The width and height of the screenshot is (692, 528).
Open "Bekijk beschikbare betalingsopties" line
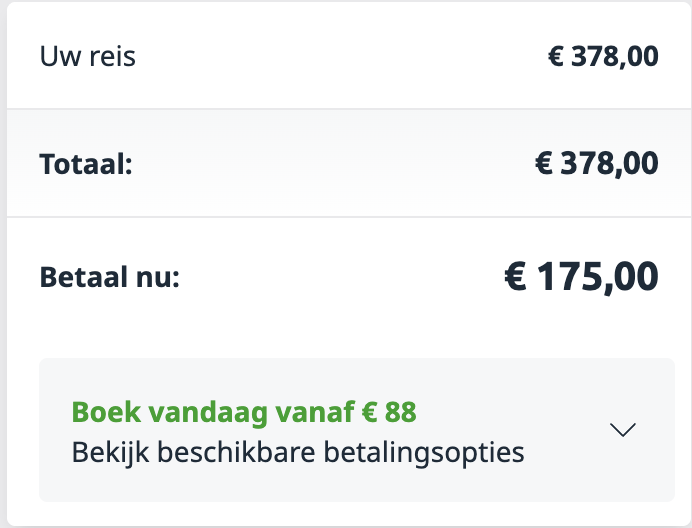[x=298, y=452]
